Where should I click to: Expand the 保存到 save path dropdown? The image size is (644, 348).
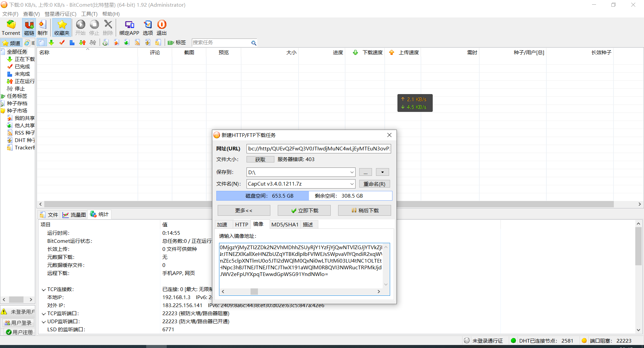tap(352, 172)
